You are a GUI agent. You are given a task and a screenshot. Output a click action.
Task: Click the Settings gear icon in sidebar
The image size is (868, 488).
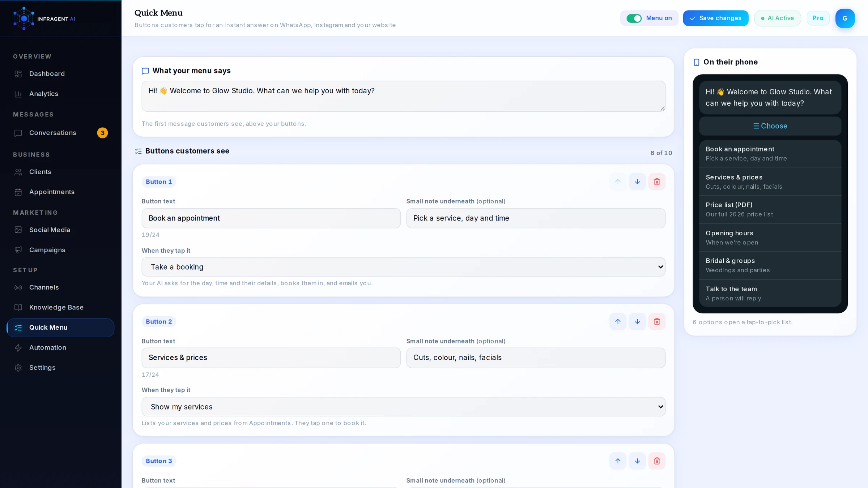coord(18,368)
